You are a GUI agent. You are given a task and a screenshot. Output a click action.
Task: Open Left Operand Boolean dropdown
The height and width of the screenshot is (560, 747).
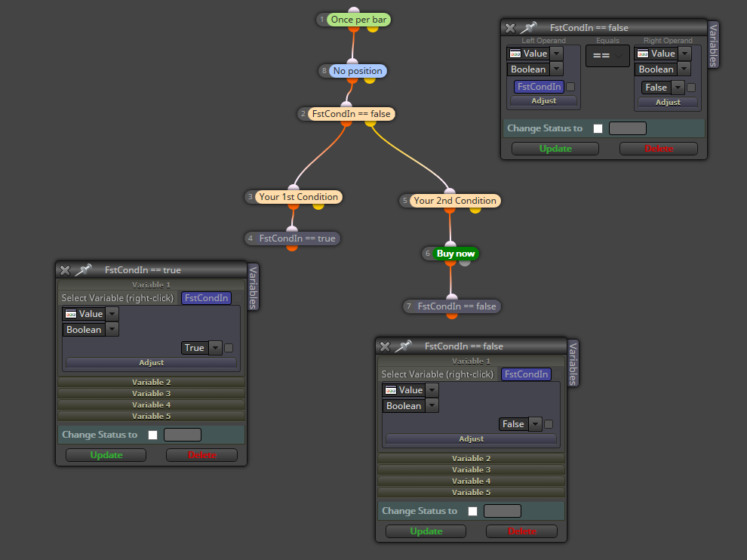coord(556,69)
